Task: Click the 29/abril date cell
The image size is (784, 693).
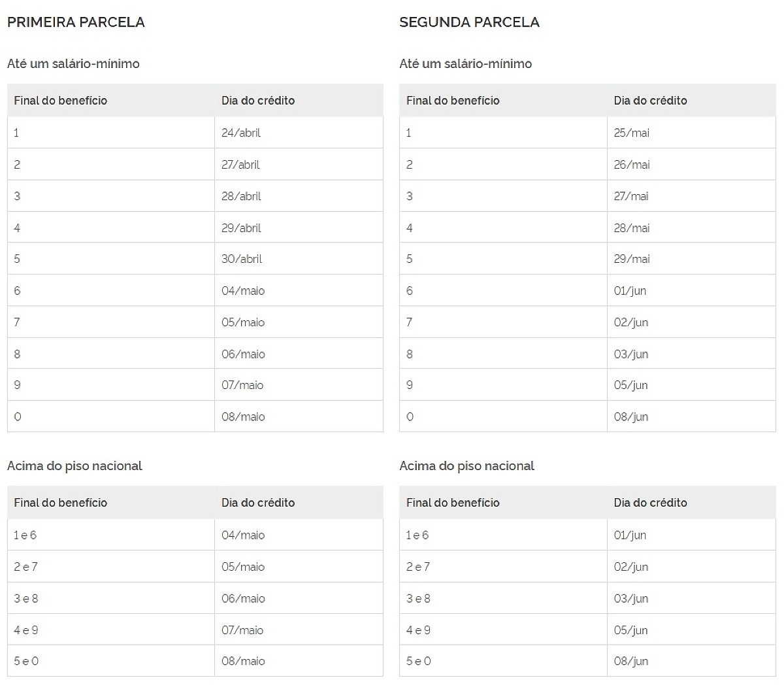Action: [241, 228]
